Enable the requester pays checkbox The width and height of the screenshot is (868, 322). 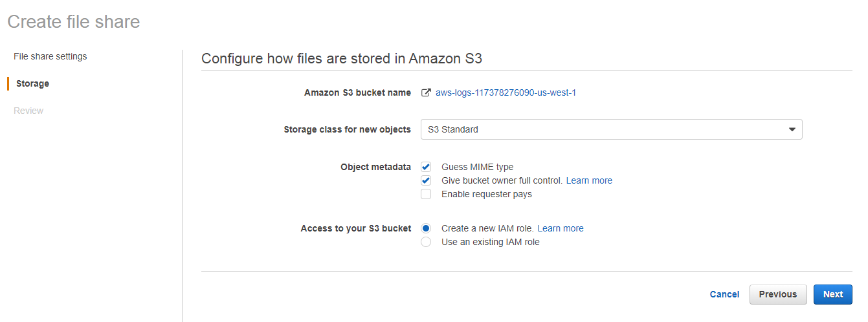tap(426, 194)
